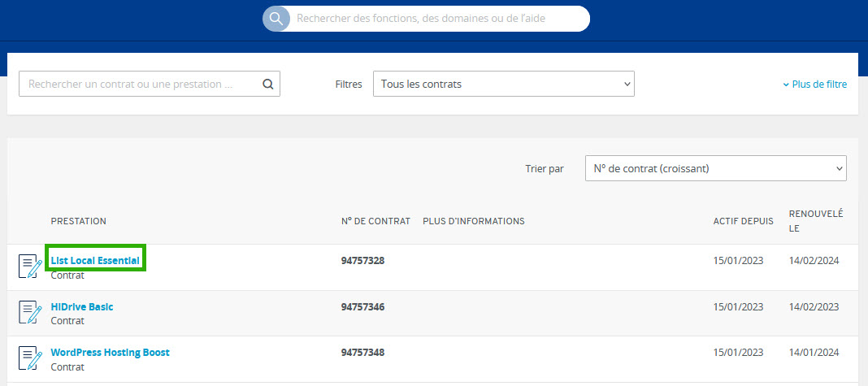Screen dimensions: 868x386
Task: Click active date of List Local Essential
Action: point(739,260)
